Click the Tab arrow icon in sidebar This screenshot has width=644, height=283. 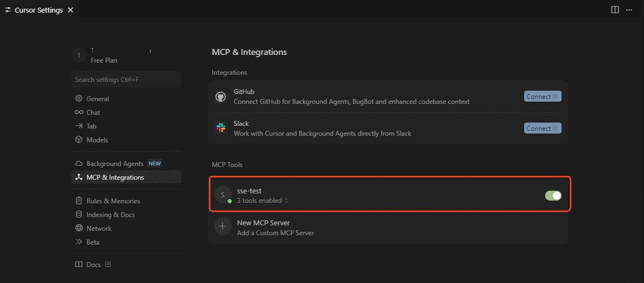pyautogui.click(x=79, y=126)
